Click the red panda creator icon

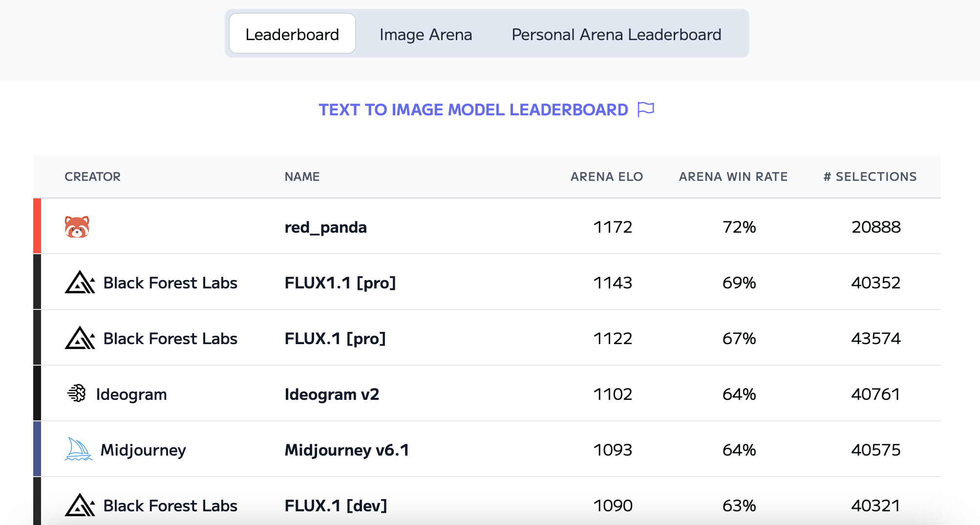77,227
